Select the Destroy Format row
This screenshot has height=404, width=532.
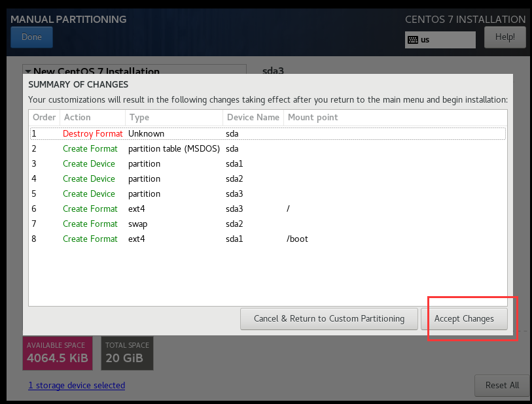[x=268, y=133]
